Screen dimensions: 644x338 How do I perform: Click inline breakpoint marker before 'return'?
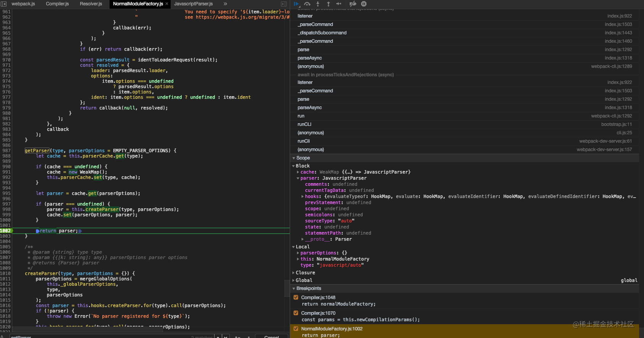pyautogui.click(x=37, y=231)
